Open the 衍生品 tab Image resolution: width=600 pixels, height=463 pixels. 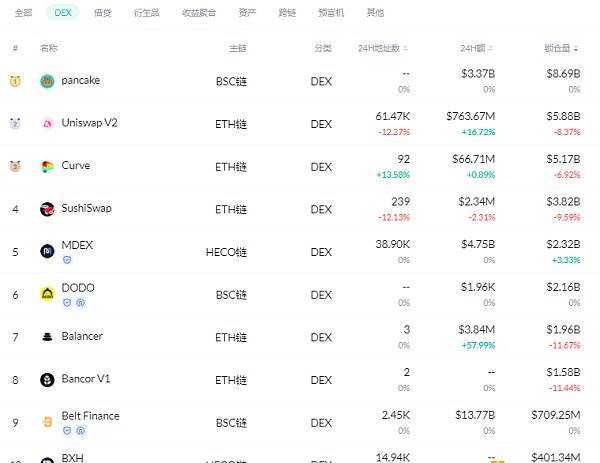147,13
